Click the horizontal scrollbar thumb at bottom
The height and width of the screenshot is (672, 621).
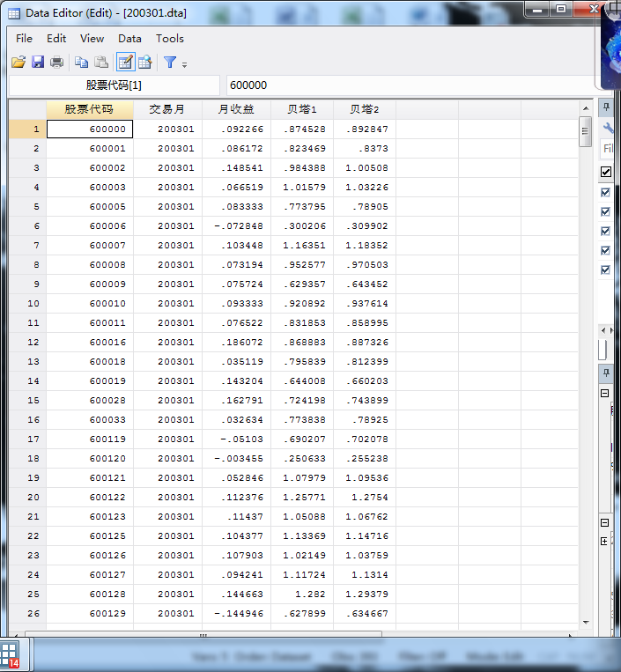tap(203, 634)
